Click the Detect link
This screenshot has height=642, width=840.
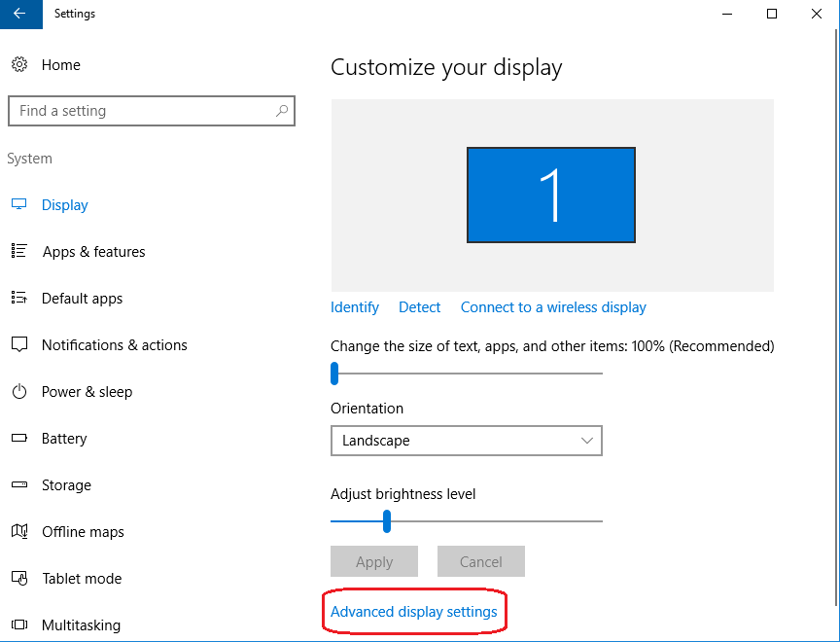click(x=420, y=307)
